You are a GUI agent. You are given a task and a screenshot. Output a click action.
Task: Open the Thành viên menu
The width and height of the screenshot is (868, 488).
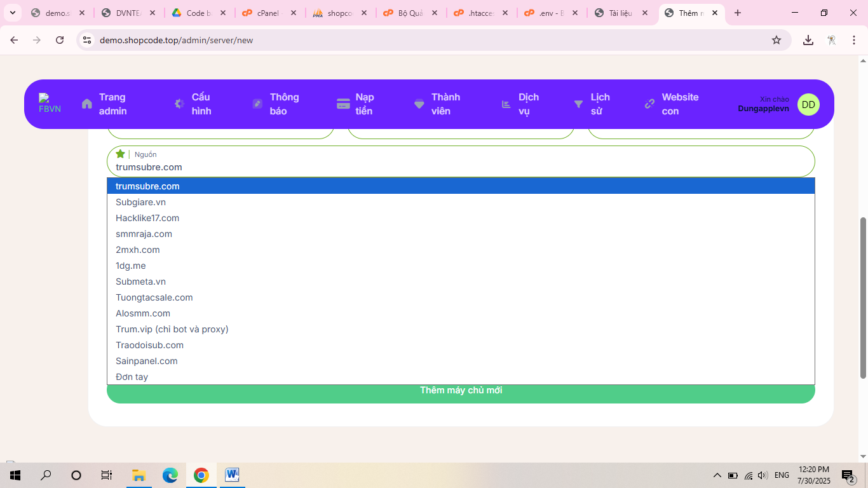coord(445,104)
